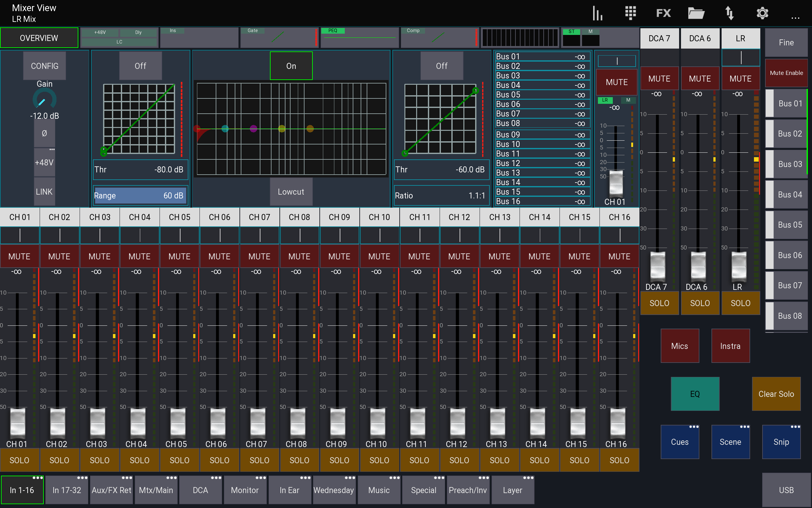Click the Fine button
Image resolution: width=812 pixels, height=508 pixels.
[x=786, y=43]
